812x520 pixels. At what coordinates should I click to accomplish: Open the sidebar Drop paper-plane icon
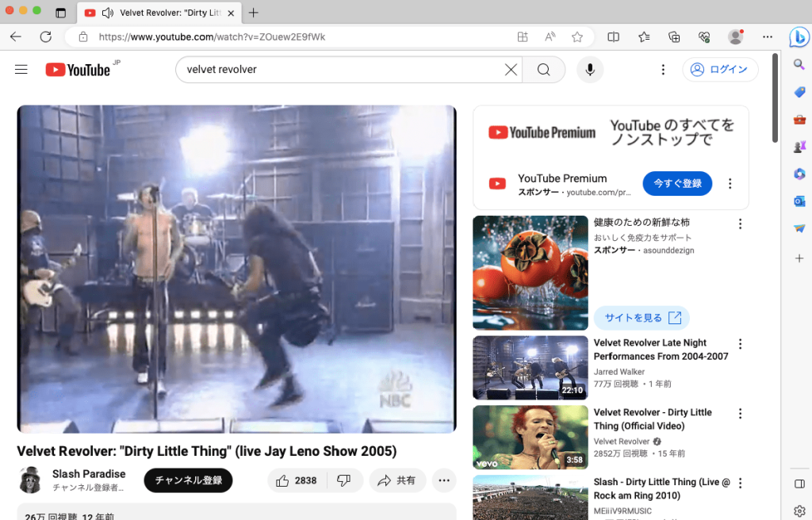[x=799, y=228]
